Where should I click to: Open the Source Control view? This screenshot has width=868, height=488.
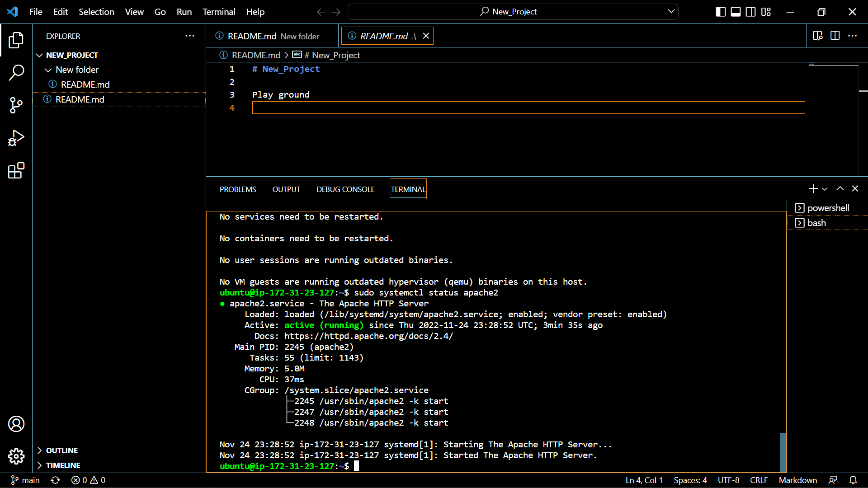(x=16, y=105)
